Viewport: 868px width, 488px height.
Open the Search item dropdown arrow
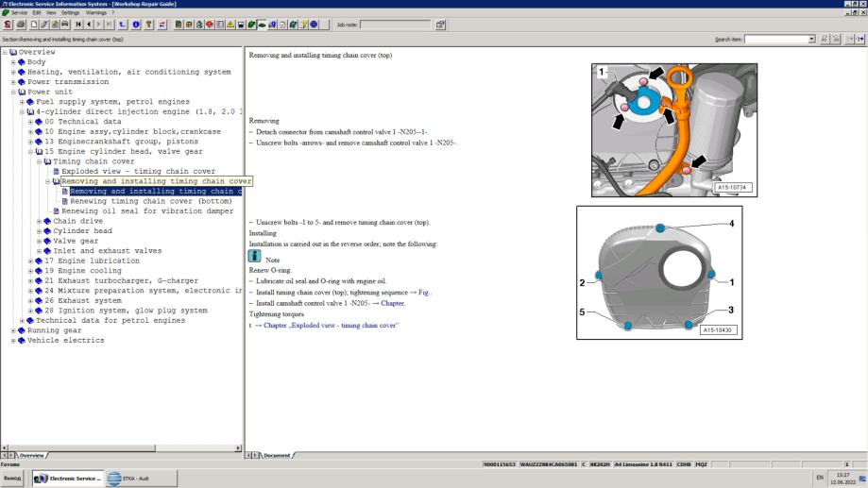813,39
